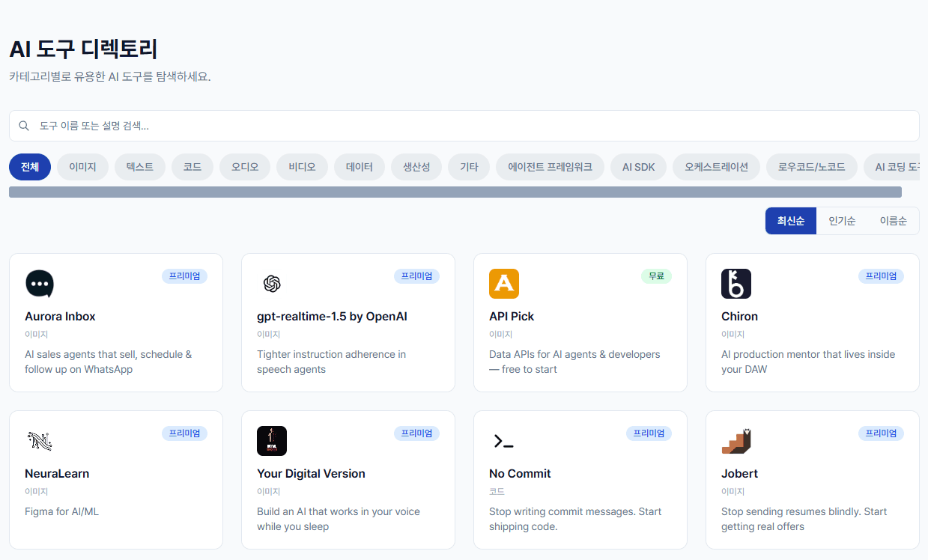Click the magnifier icon in search bar
This screenshot has height=560, width=928.
pos(24,126)
